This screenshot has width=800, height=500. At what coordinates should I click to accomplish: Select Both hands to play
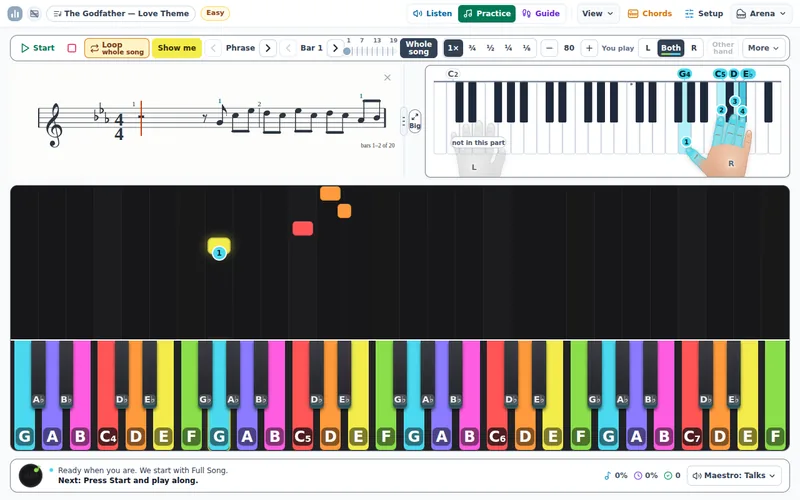(x=670, y=48)
